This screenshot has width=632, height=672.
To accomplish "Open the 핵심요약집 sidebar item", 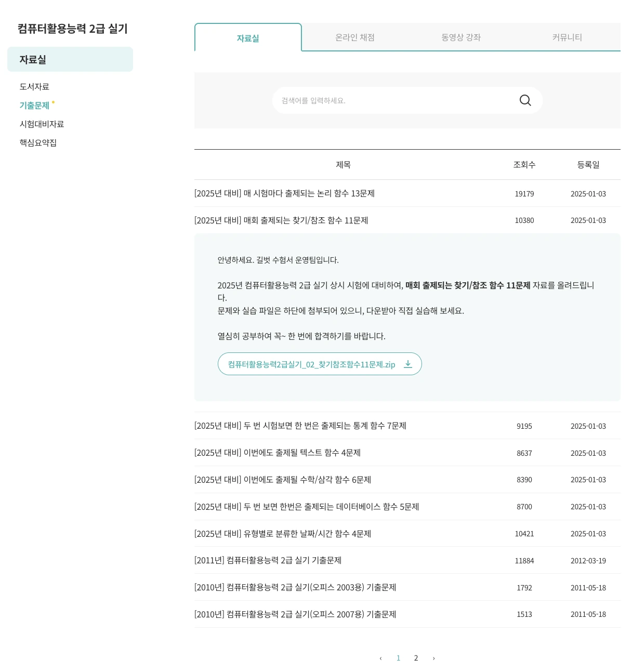I will pyautogui.click(x=38, y=142).
